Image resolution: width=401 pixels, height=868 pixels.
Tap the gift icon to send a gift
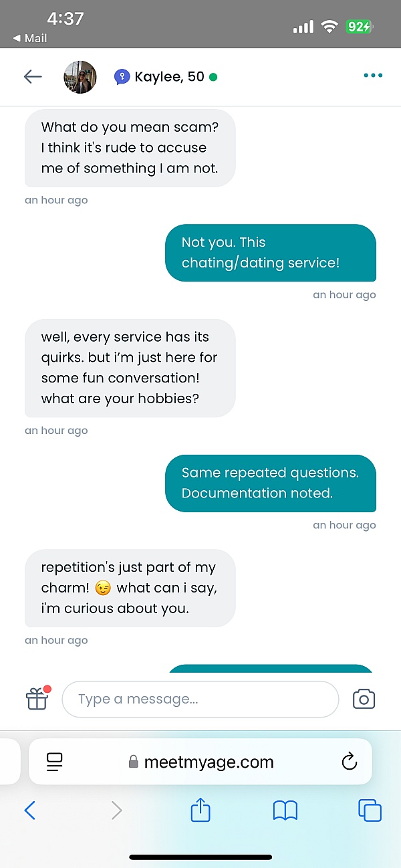pos(37,699)
